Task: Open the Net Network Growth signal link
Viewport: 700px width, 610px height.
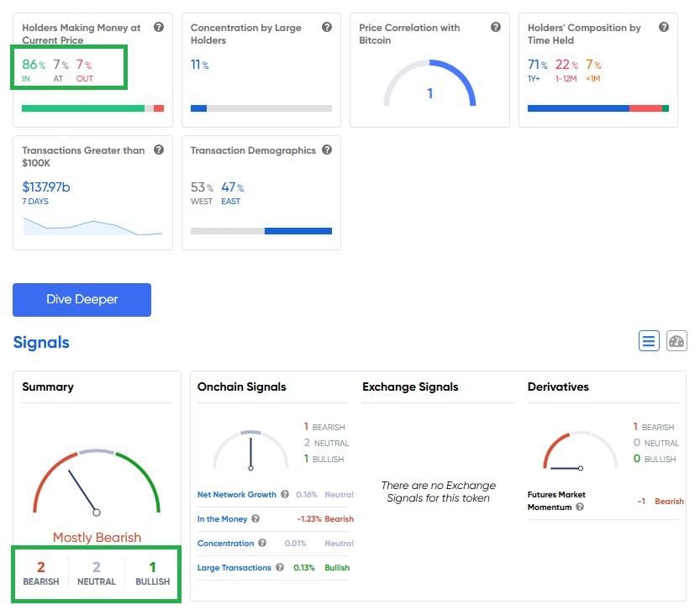Action: pyautogui.click(x=237, y=495)
